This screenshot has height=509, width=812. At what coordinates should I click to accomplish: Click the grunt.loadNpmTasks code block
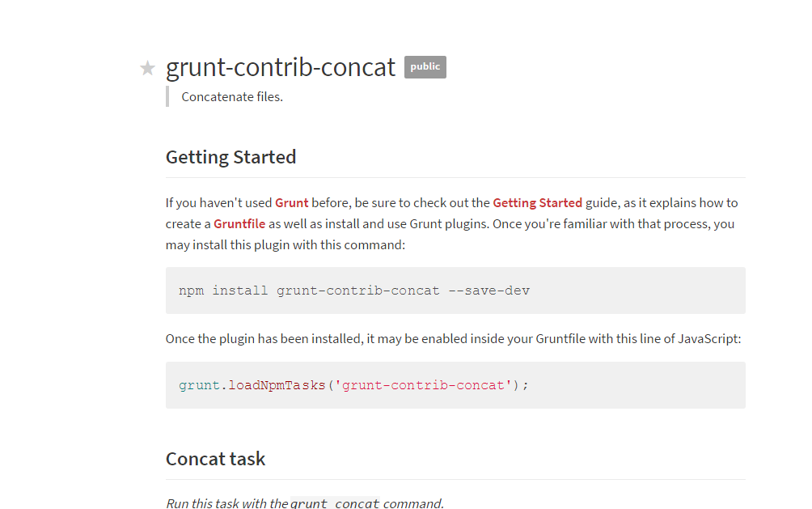point(455,385)
